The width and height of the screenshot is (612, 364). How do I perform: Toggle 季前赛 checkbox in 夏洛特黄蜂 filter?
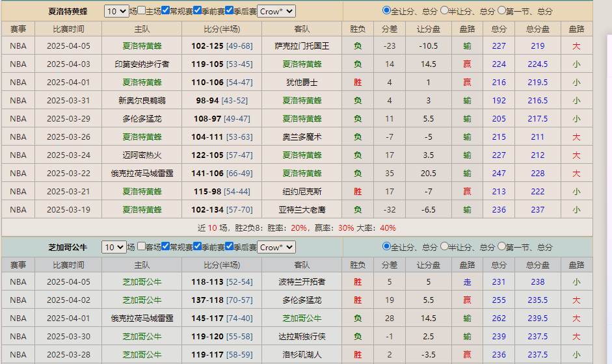coord(198,11)
